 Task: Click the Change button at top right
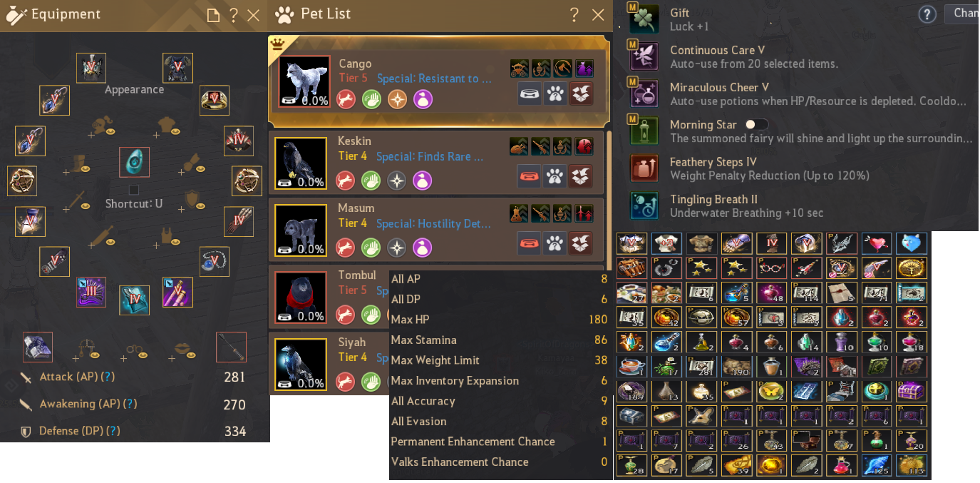tap(962, 14)
